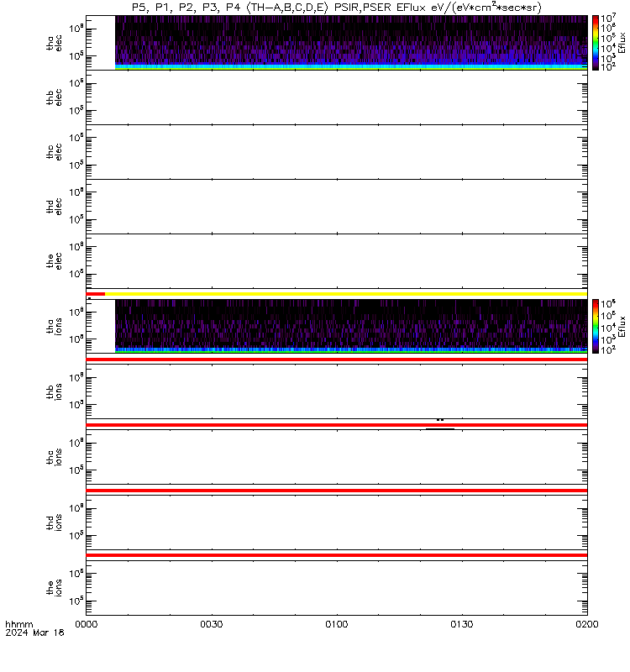Click the red bar below tha ions panel
This screenshot has height=672, width=630.
[x=337, y=360]
